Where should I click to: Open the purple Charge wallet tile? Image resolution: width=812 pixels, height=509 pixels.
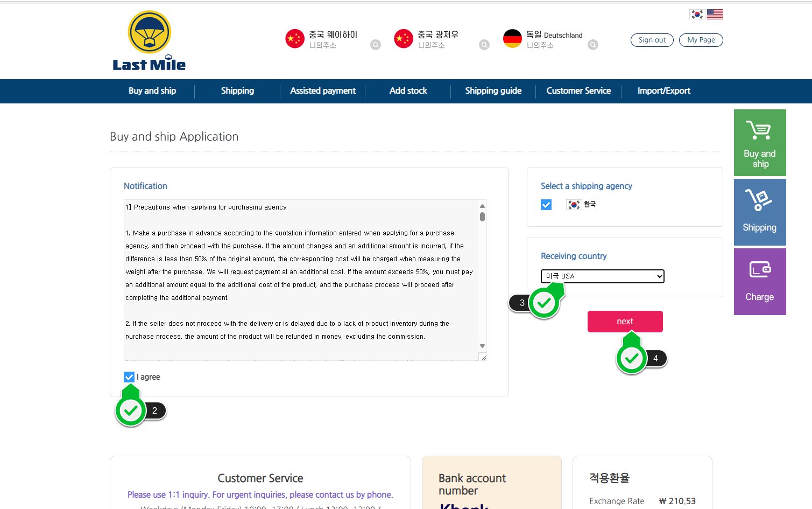coord(759,282)
